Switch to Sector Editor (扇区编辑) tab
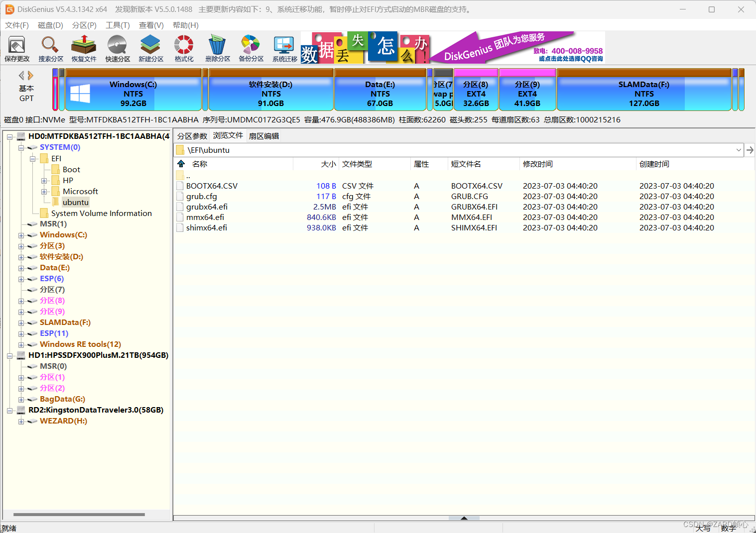Screen dimensions: 756x533 click(x=264, y=136)
